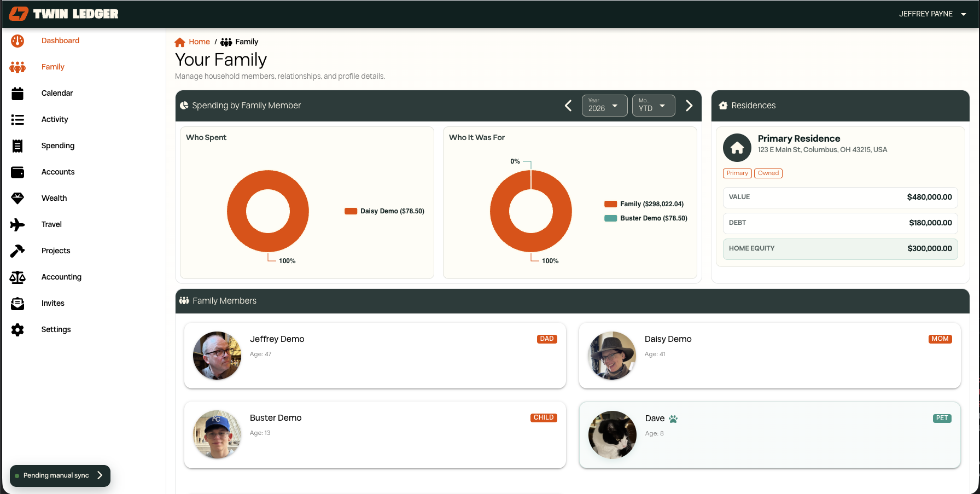Open the Jeffrey Payne user menu
The height and width of the screenshot is (494, 980).
pyautogui.click(x=932, y=14)
